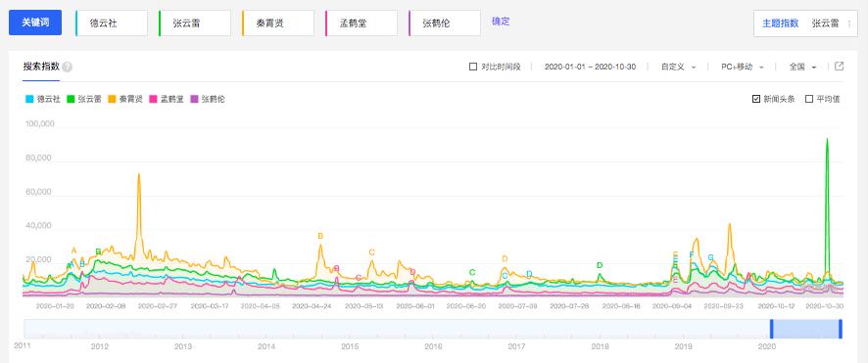Click the blue news marker G
The width and height of the screenshot is (868, 363).
[711, 257]
